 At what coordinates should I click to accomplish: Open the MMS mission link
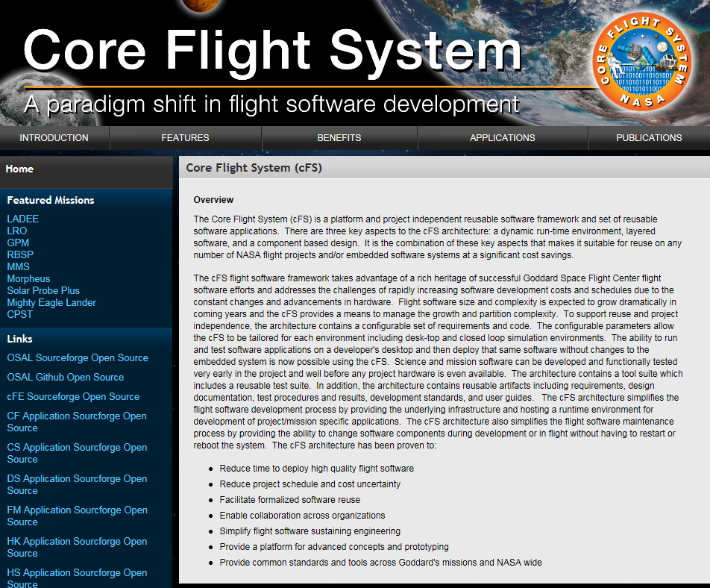18,267
